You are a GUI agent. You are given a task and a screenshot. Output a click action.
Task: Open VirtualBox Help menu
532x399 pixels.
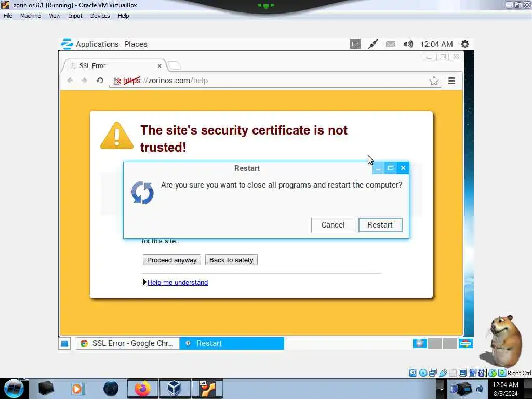point(124,16)
